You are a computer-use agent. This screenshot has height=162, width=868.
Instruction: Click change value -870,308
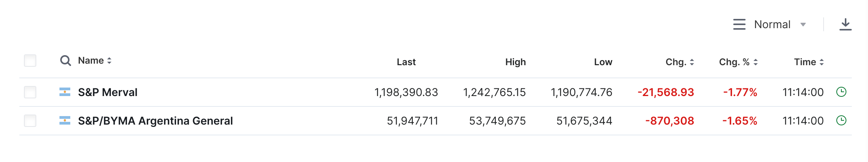[x=670, y=121]
